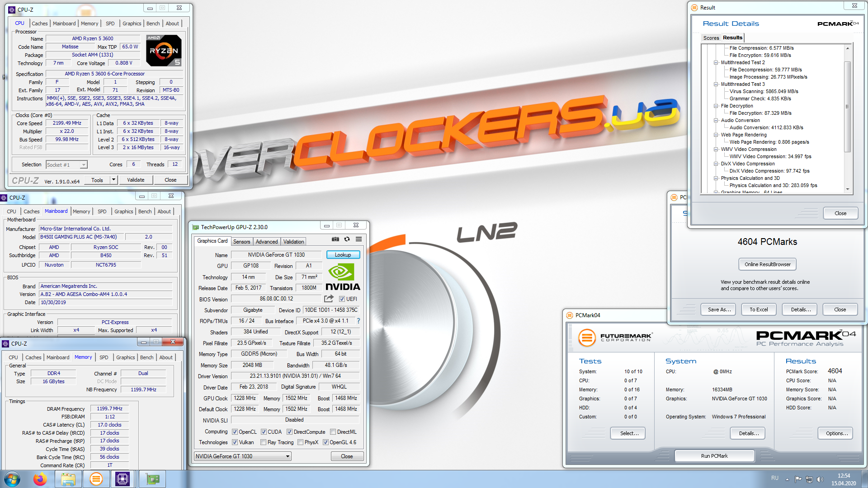Toggle the OpenGL 4.6 checkbox

click(326, 442)
